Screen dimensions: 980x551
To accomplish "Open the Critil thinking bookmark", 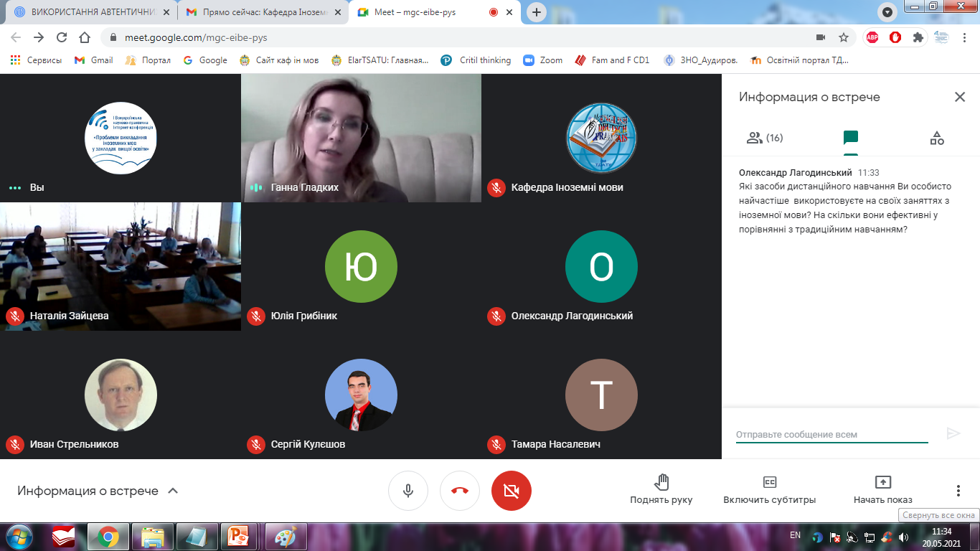I will pos(476,60).
